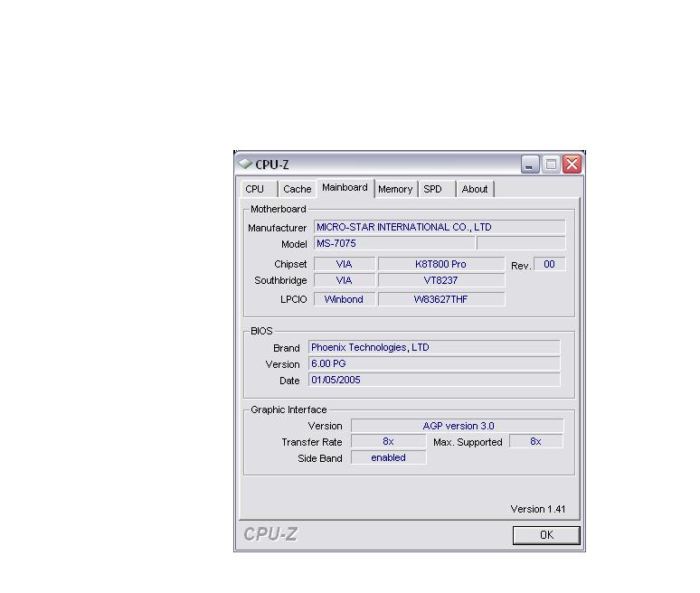Click the OK button
Viewport: 700px width, 593px height.
(546, 535)
